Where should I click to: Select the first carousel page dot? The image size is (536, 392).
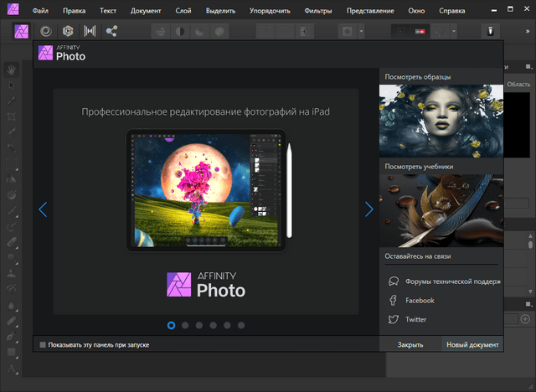(171, 324)
